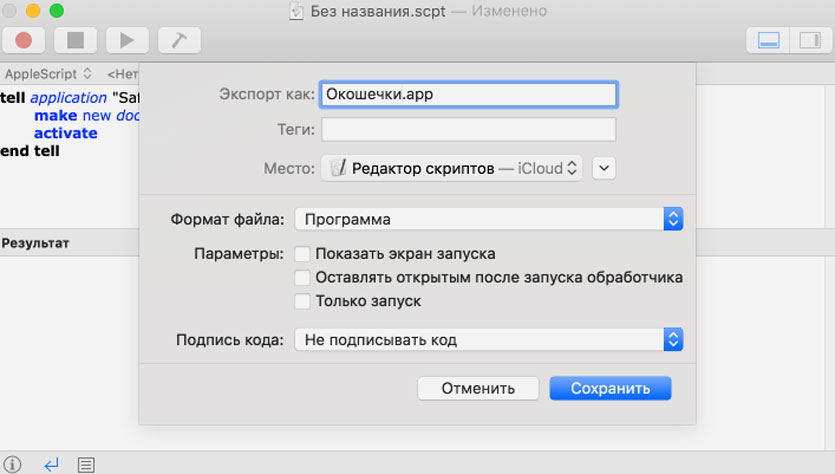Open the log list icon at bottom
Image resolution: width=835 pixels, height=474 pixels.
coord(87,464)
